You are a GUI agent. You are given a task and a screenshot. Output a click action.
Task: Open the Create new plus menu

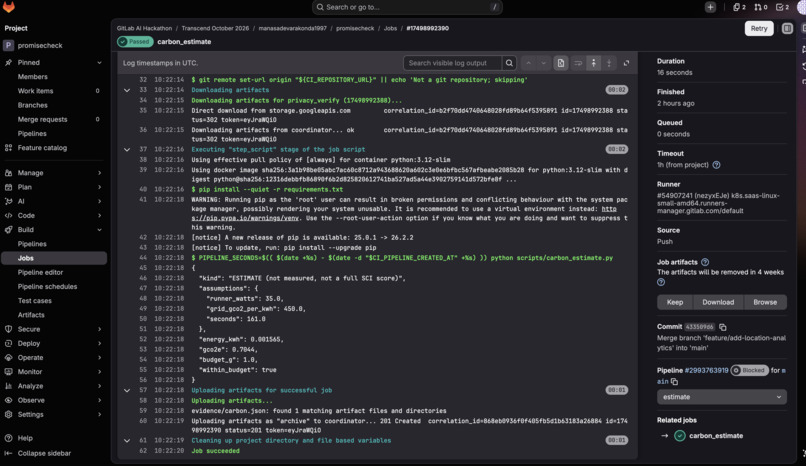click(710, 7)
